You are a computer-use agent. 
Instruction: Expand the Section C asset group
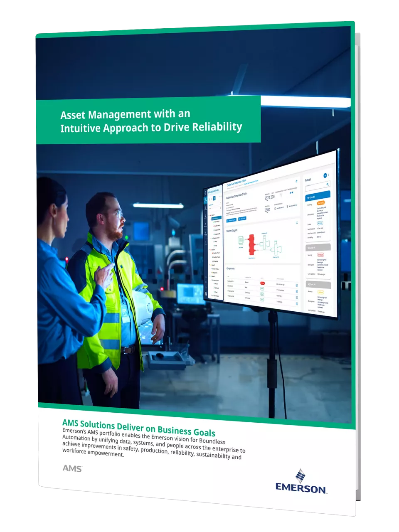pyautogui.click(x=210, y=265)
